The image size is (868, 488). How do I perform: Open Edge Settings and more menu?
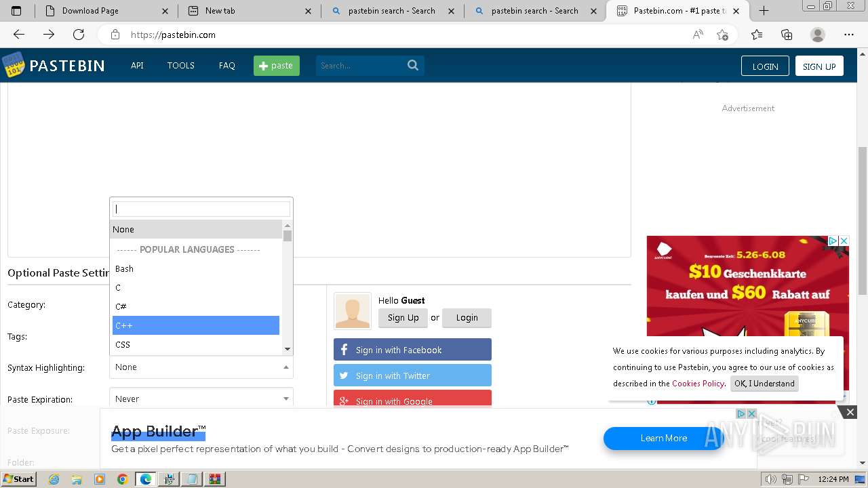click(x=849, y=35)
